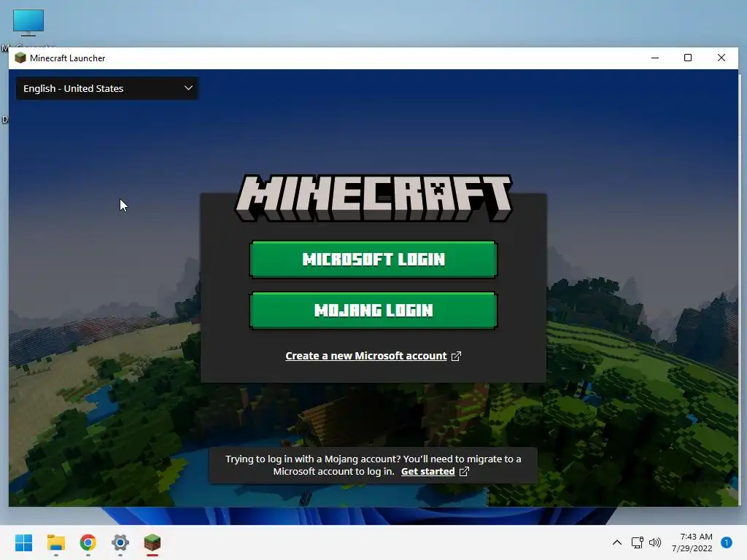Click the Microsoft Login button
Image resolution: width=747 pixels, height=560 pixels.
coord(373,260)
